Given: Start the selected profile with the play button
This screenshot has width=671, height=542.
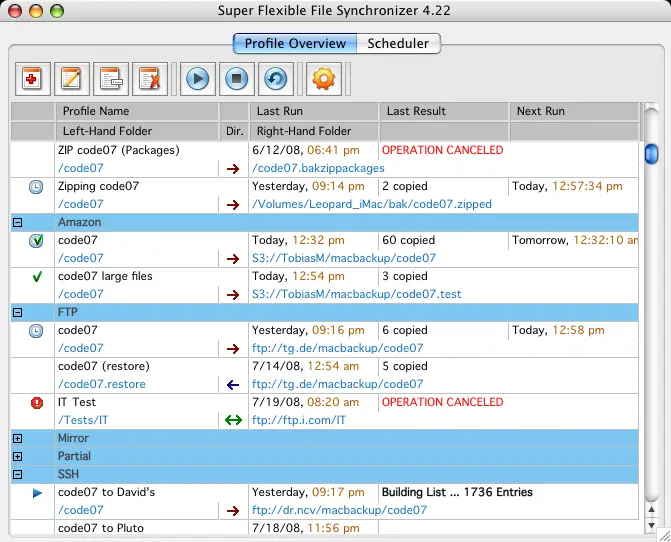Looking at the screenshot, I should 198,79.
